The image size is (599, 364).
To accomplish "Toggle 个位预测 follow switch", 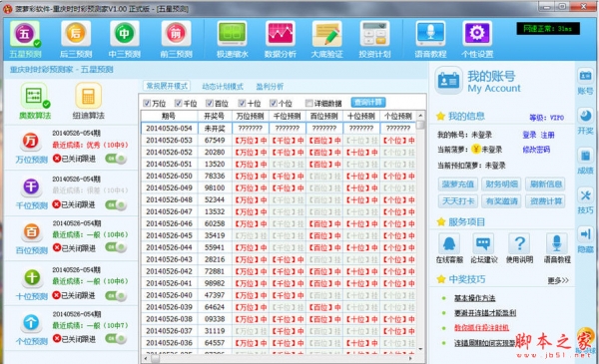I will (x=116, y=338).
